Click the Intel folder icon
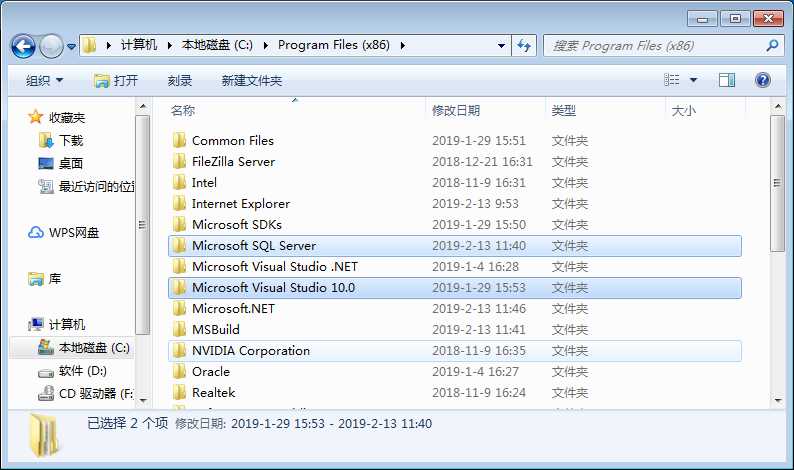The image size is (794, 470). (179, 182)
